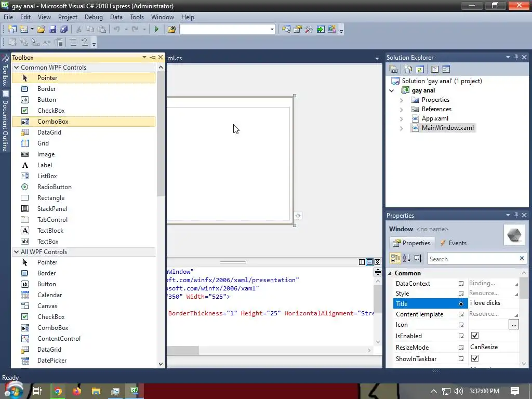
Task: Click the Properties Window toolbar icon
Action: point(298,29)
